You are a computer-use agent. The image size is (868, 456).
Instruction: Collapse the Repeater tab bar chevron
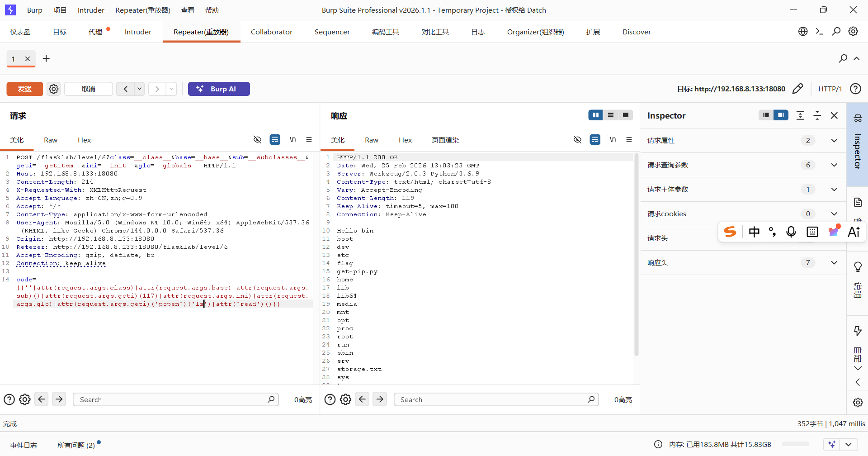pos(857,59)
